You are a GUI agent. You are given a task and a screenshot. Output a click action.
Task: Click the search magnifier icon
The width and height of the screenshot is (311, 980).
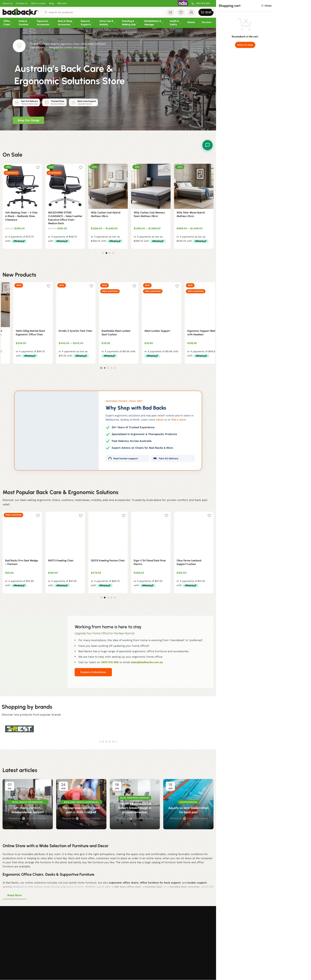[46, 12]
